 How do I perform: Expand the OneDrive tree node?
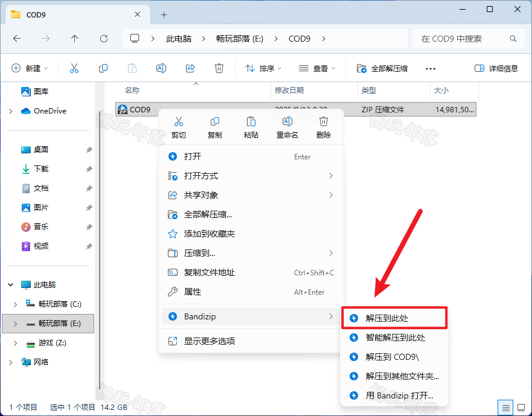click(x=10, y=111)
